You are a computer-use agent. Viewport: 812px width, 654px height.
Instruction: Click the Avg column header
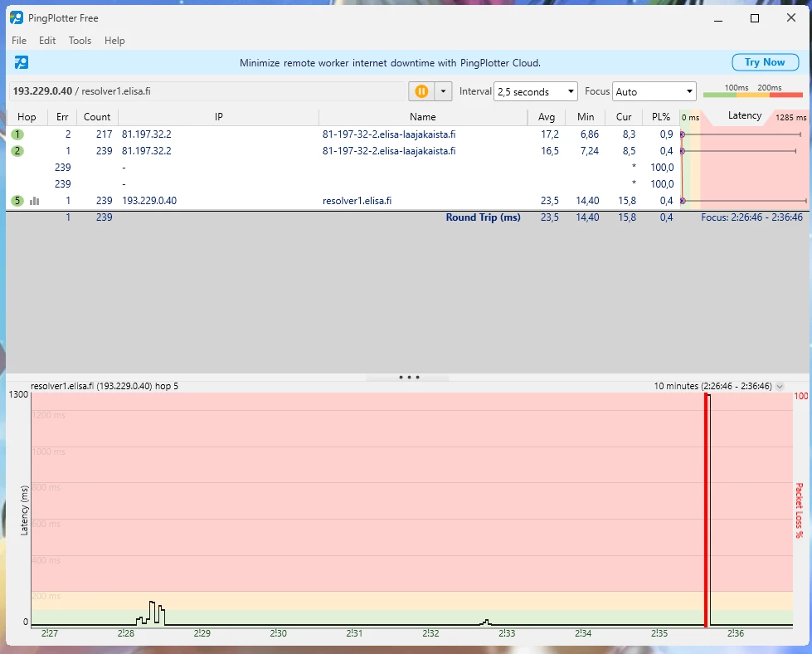click(x=547, y=117)
